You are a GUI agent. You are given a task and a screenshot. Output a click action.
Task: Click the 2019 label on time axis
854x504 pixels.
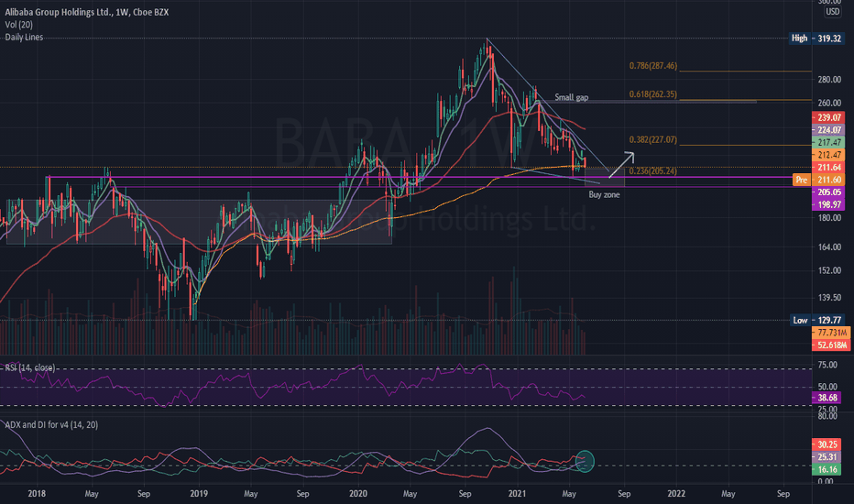[x=199, y=494]
